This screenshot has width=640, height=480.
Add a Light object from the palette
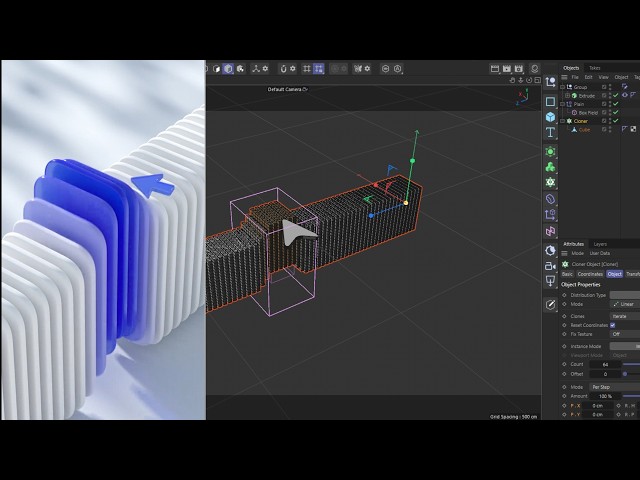550,281
